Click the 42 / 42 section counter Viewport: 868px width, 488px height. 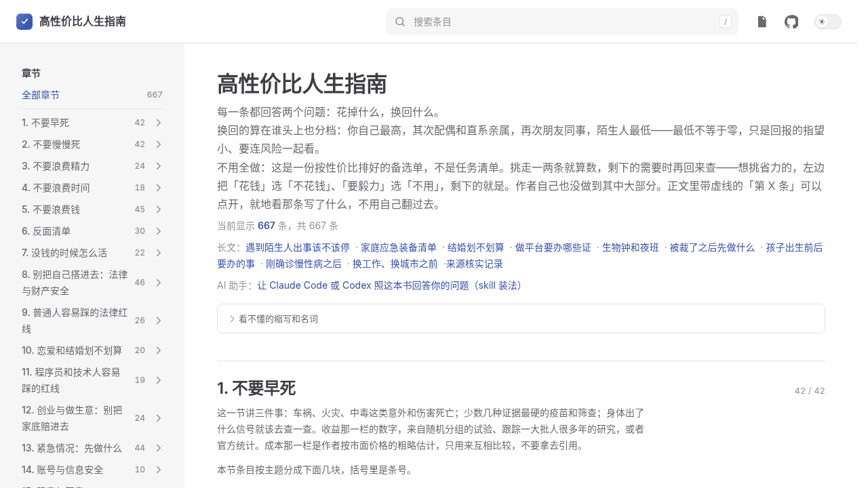tap(810, 390)
